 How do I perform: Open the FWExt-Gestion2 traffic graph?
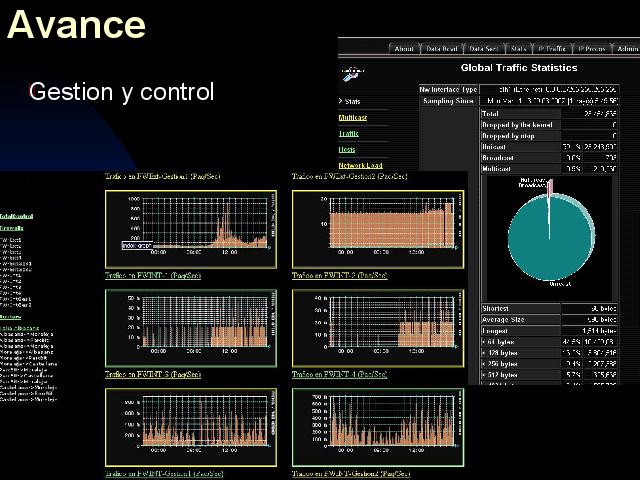point(377,228)
